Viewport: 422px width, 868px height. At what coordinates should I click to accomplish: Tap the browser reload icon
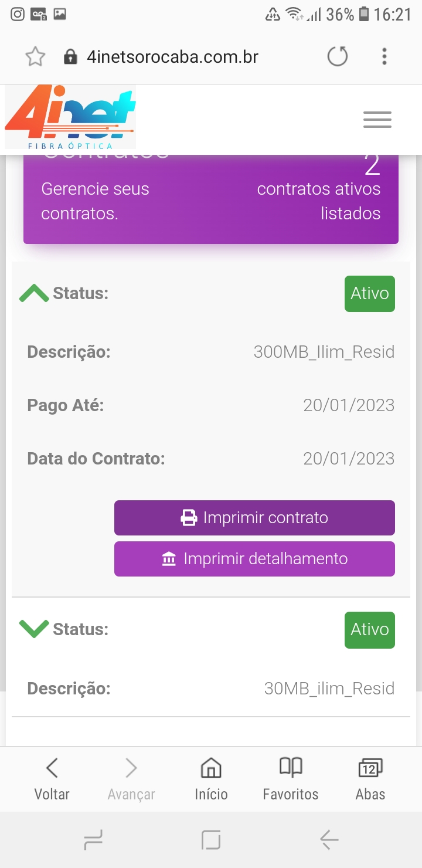[338, 57]
